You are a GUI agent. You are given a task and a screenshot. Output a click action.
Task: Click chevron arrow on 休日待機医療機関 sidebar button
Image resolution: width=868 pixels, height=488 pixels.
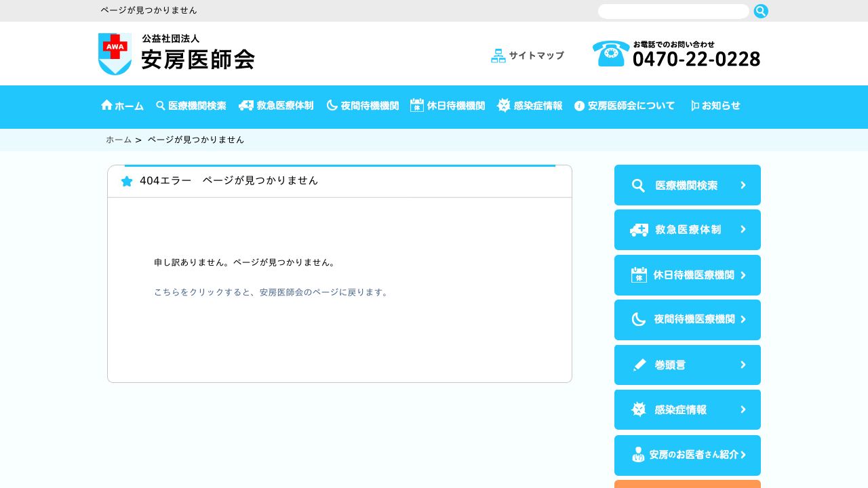point(743,275)
